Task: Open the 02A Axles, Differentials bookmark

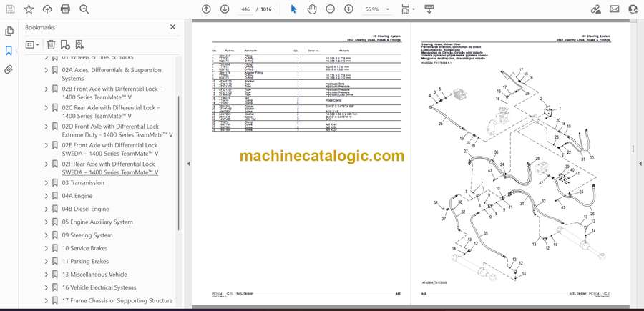Action: (112, 74)
